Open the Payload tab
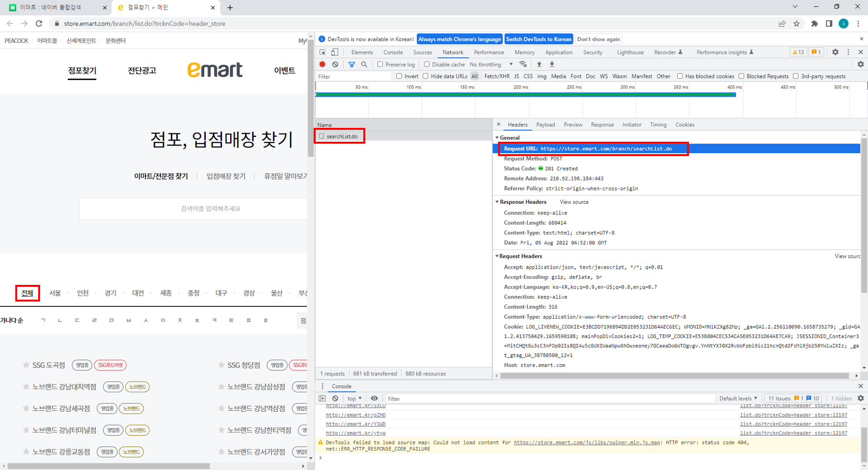 [x=545, y=125]
